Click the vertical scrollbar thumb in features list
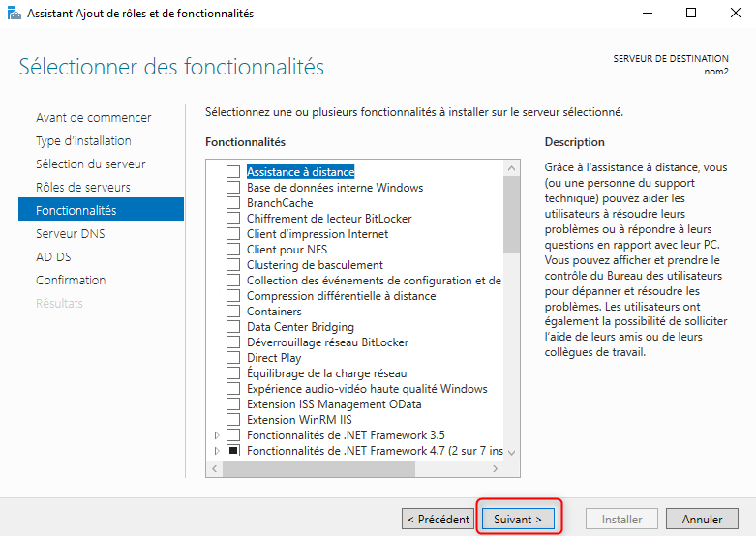 pyautogui.click(x=511, y=214)
